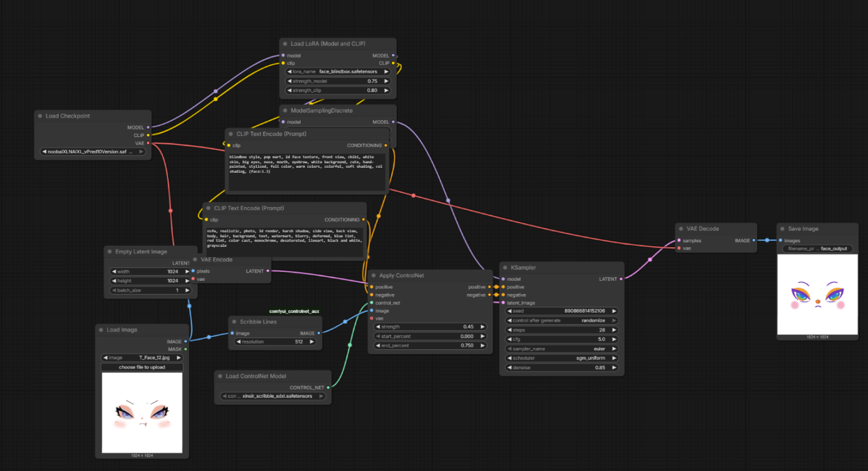Click collapse dot of Empty Latent Image node

[x=110, y=252]
